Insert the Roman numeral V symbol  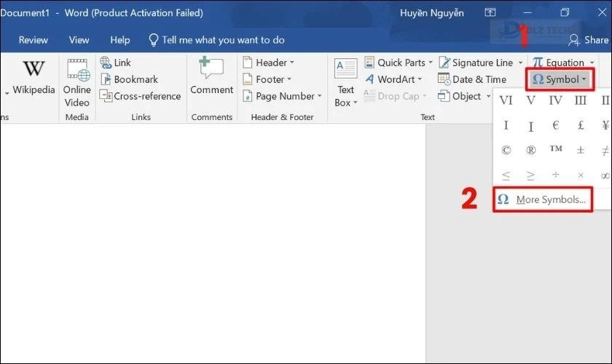tap(530, 100)
